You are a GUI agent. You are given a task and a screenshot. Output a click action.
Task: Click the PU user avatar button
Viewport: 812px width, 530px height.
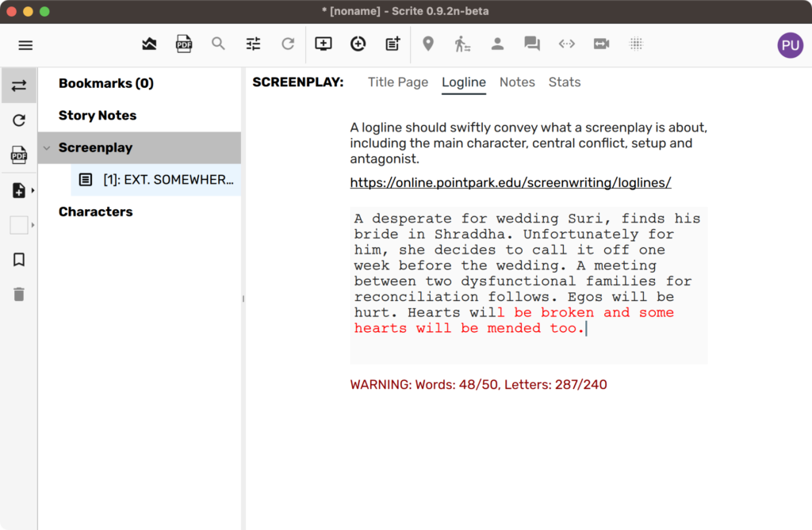[790, 45]
